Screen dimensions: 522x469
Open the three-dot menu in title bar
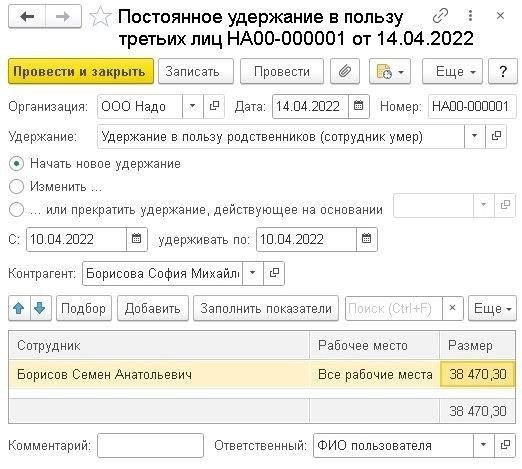click(470, 16)
